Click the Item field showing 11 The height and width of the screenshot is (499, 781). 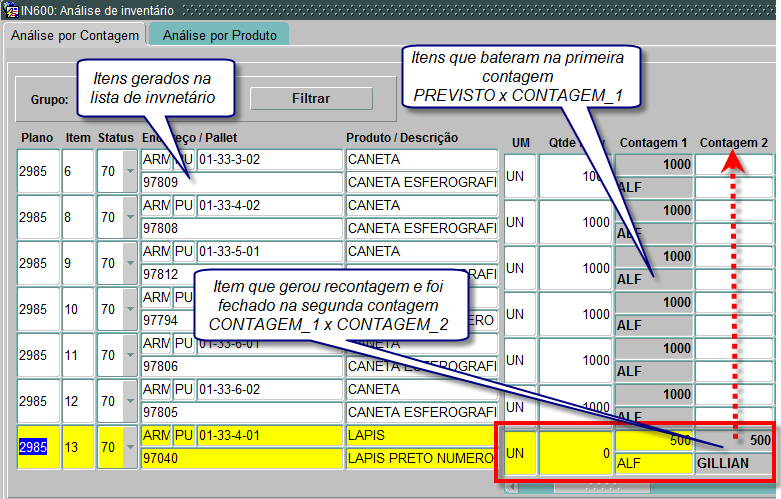pos(78,355)
